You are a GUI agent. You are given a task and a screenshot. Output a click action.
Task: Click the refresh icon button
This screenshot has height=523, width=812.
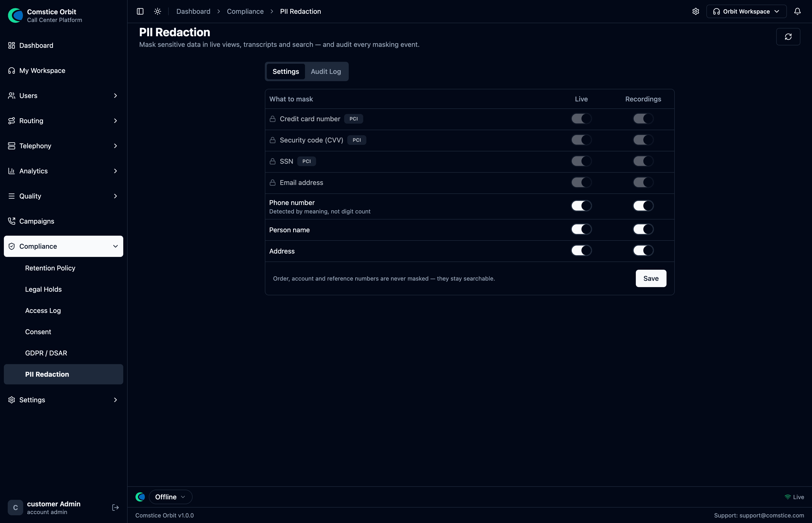pos(788,37)
